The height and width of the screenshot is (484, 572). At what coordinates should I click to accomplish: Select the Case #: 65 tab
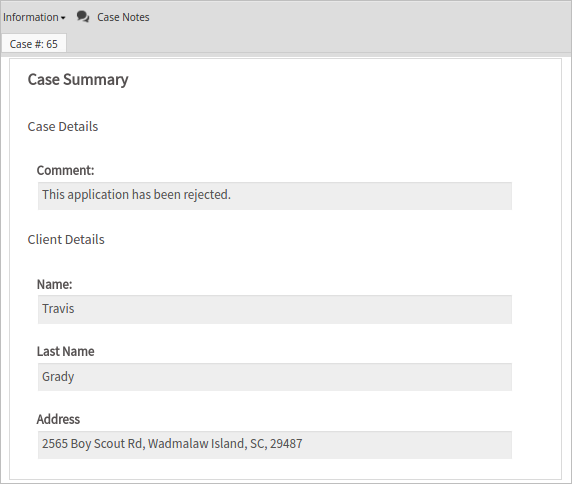tap(34, 44)
